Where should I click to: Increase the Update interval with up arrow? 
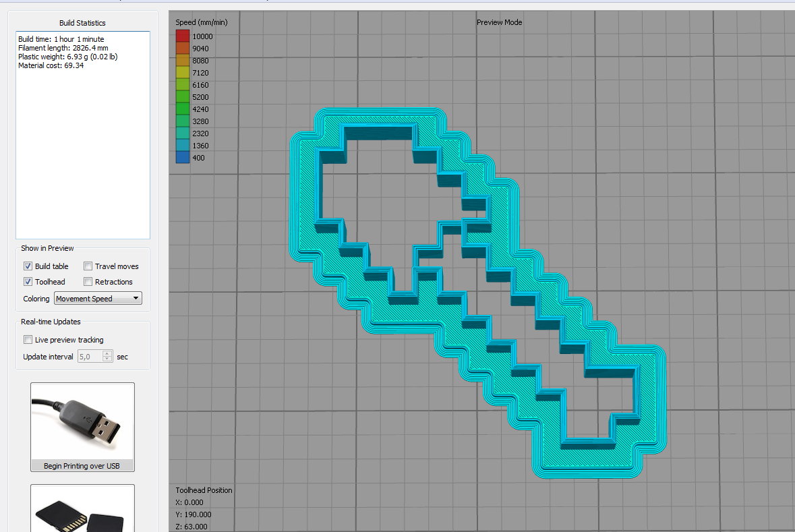pos(107,353)
